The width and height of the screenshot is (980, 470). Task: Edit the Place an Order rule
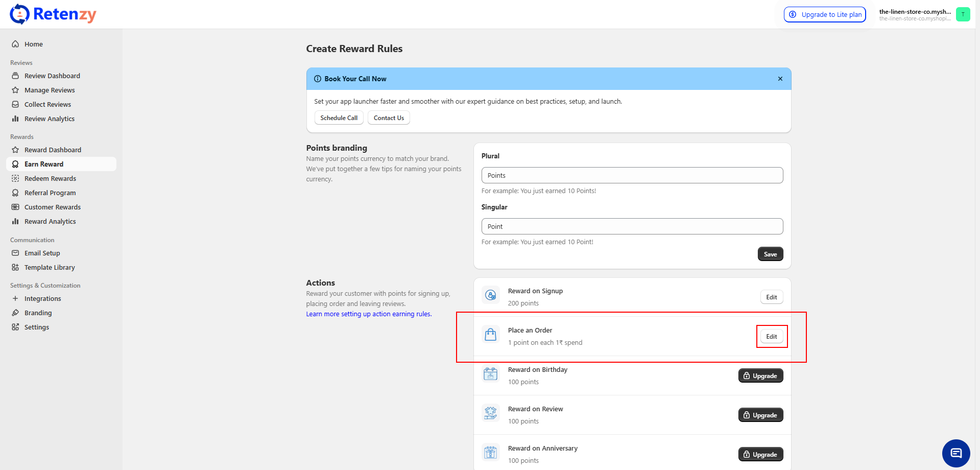pyautogui.click(x=771, y=337)
